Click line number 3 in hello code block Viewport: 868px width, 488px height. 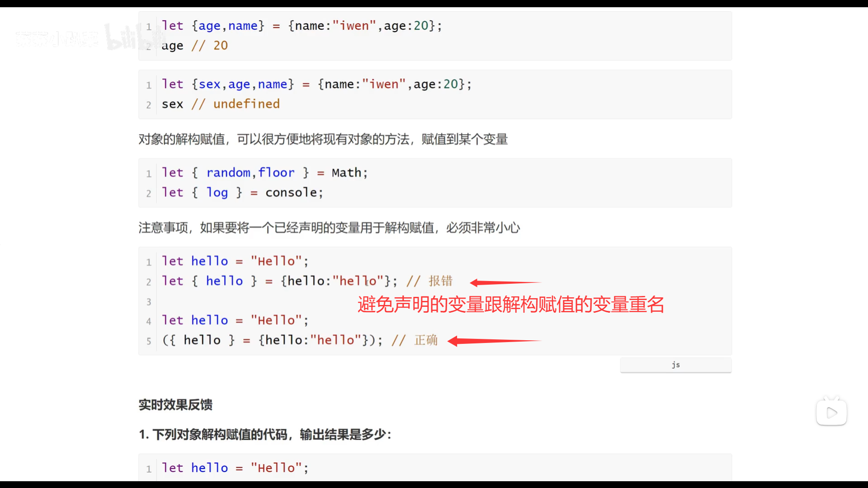[x=149, y=302]
